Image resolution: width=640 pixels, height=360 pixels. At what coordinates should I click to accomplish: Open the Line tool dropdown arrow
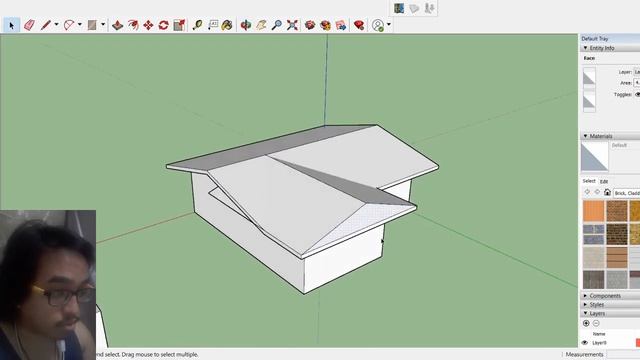[x=56, y=25]
